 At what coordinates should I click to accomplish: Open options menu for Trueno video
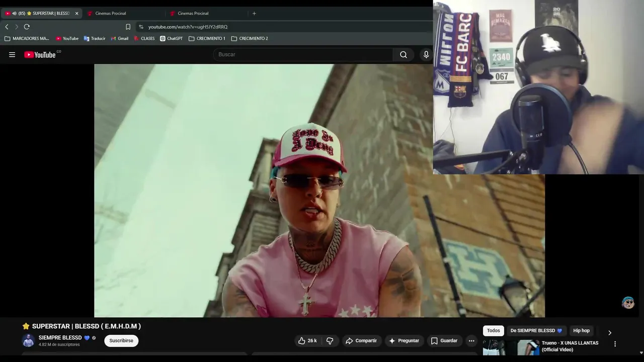pyautogui.click(x=615, y=344)
